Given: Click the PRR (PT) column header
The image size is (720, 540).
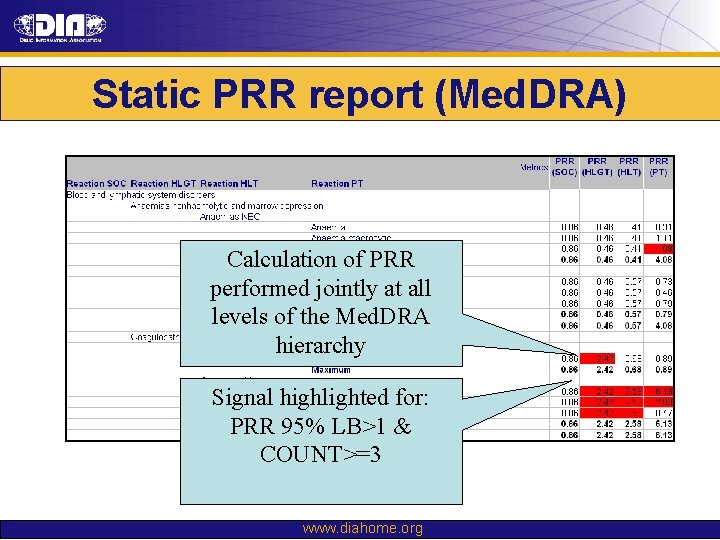Looking at the screenshot, I should tap(658, 167).
